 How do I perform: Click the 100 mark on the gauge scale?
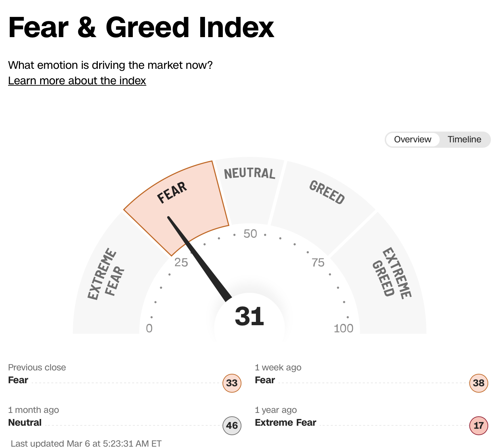coord(343,328)
